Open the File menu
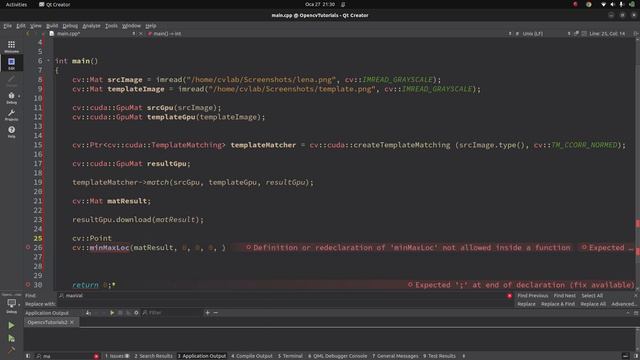The width and height of the screenshot is (640, 360). pos(8,26)
